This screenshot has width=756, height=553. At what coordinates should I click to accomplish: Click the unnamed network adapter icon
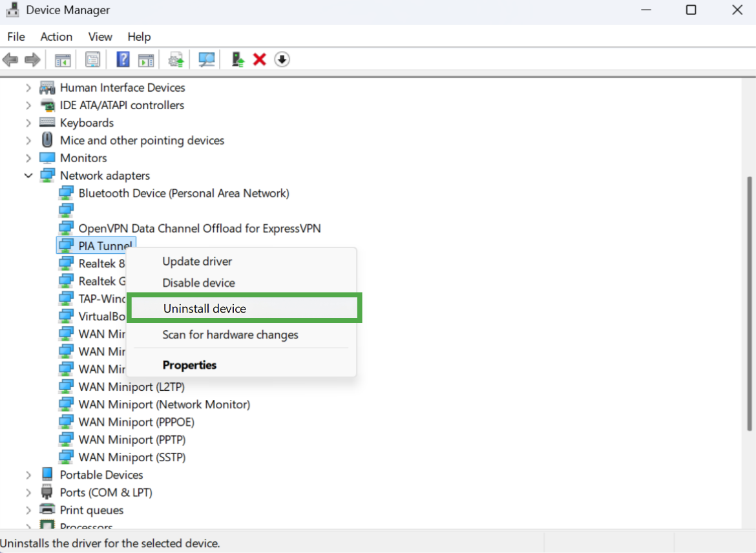[66, 210]
